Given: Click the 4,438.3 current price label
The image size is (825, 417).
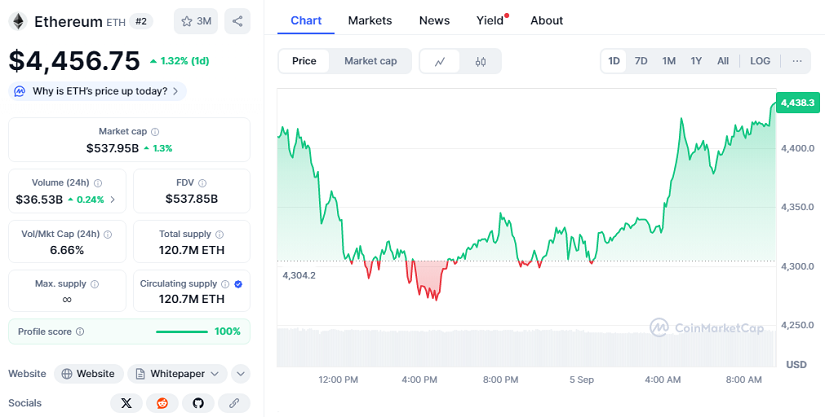Looking at the screenshot, I should click(x=798, y=103).
